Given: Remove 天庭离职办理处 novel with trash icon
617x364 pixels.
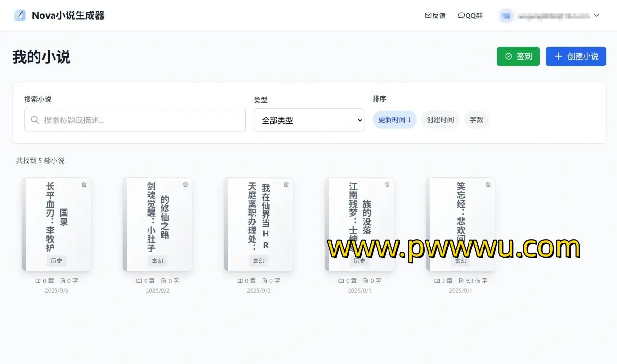Looking at the screenshot, I should 286,184.
